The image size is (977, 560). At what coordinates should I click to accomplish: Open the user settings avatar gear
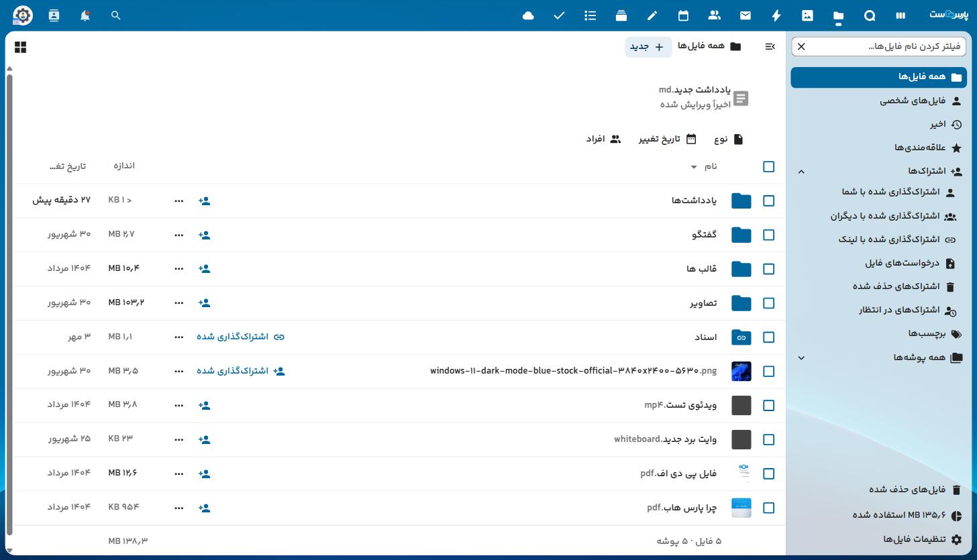(x=23, y=15)
